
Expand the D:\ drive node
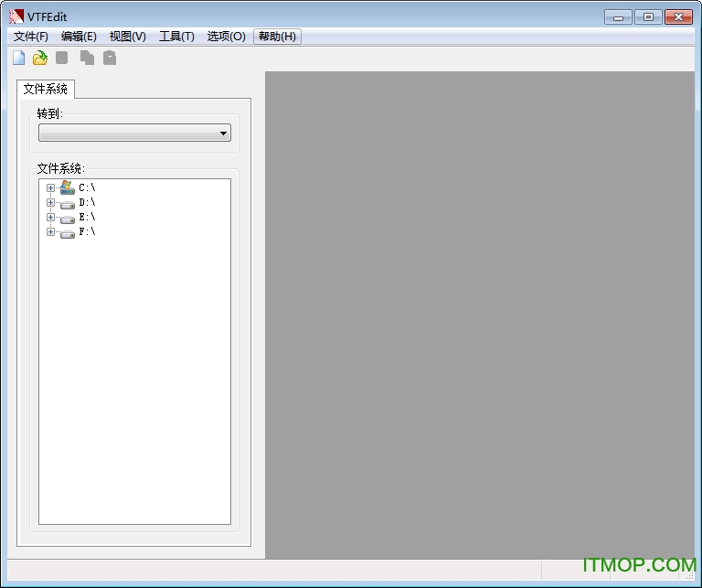[x=50, y=202]
